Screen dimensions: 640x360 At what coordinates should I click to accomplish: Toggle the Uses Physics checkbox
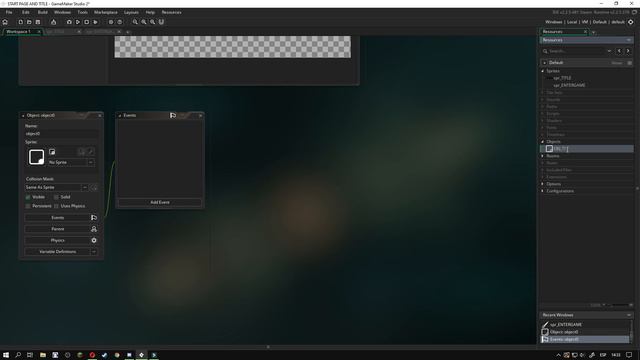point(56,206)
